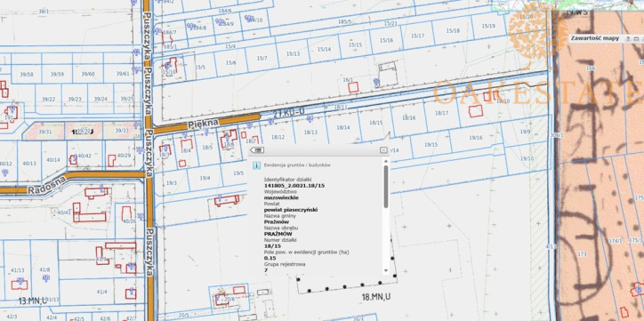Click the back arrow icon in popup header
Viewport: 644px width, 321px height.
258,149
